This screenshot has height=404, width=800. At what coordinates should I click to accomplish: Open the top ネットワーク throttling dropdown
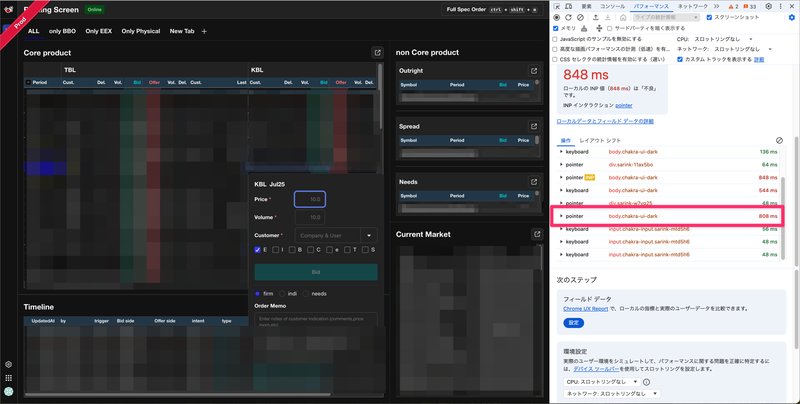click(743, 49)
